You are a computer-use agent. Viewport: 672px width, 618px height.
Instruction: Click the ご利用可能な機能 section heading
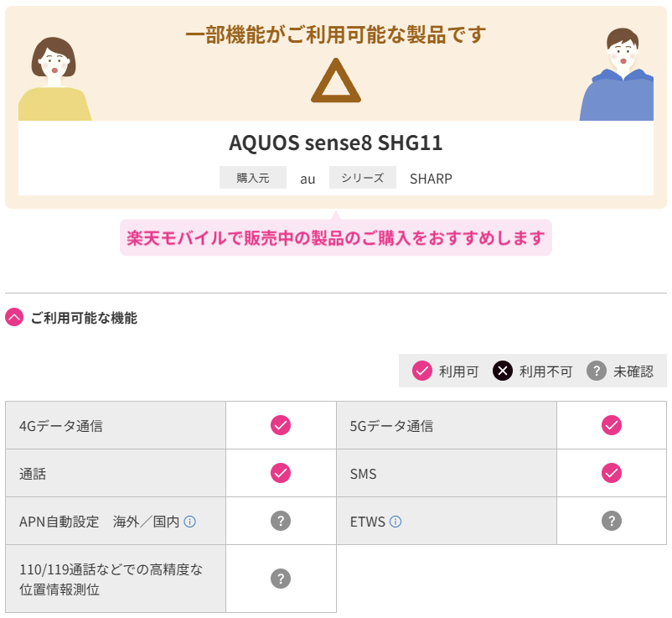point(84,318)
